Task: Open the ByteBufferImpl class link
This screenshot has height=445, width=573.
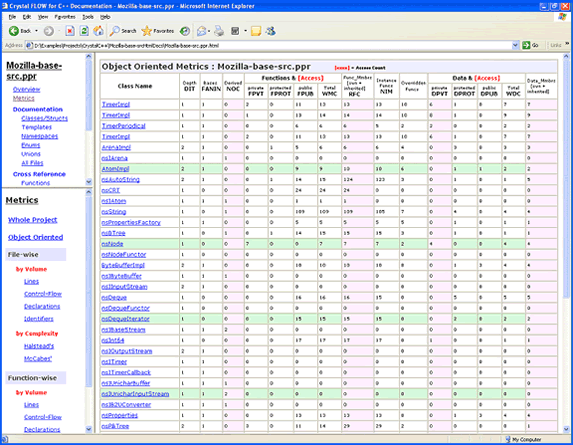Action: click(x=123, y=265)
